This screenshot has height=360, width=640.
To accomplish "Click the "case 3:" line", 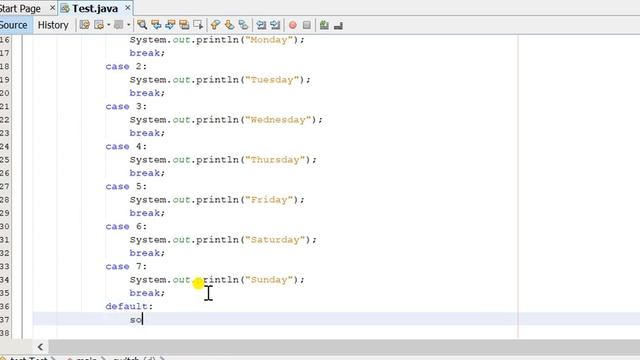I will pyautogui.click(x=126, y=106).
